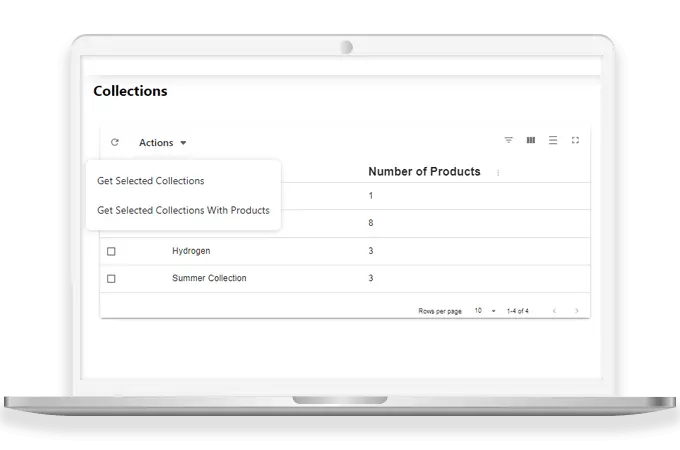Expand the rows per page selector
The height and width of the screenshot is (450, 680).
[485, 311]
